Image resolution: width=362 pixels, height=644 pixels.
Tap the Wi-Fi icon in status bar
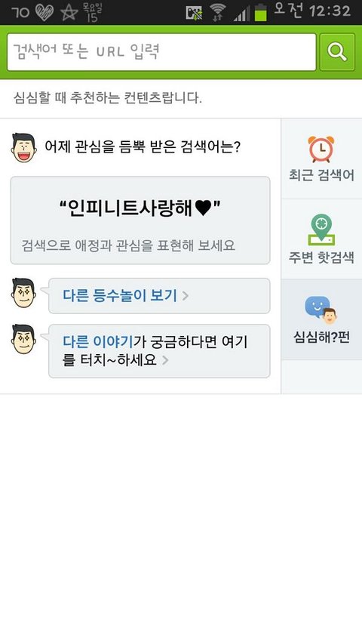pos(218,12)
